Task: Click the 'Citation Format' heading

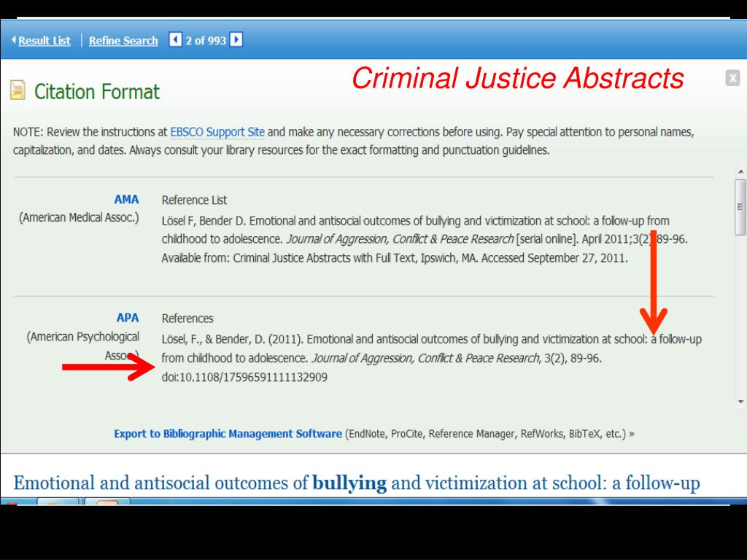Action: [97, 91]
